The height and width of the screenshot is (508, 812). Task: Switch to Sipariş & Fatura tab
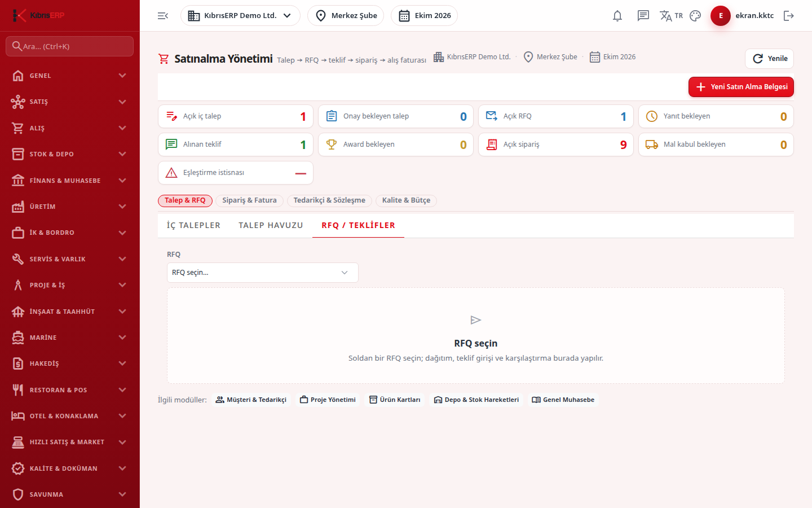(249, 200)
